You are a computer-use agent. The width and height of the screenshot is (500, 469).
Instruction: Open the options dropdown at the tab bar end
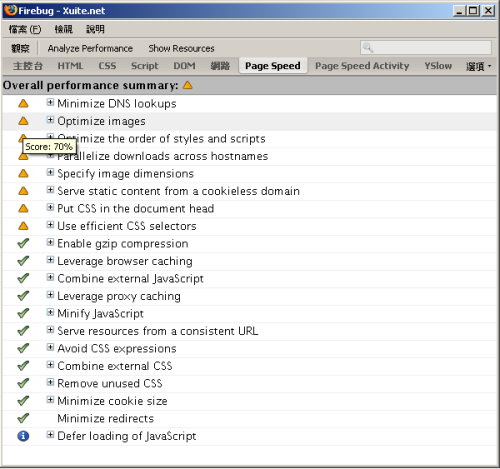(479, 66)
